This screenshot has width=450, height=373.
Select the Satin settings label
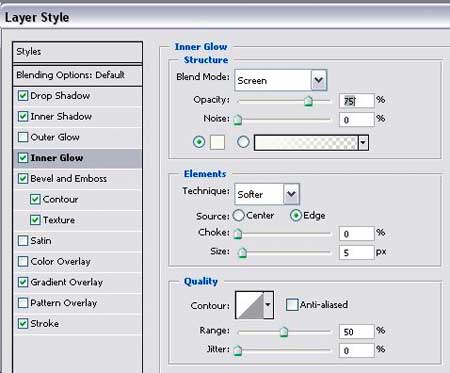pyautogui.click(x=41, y=241)
